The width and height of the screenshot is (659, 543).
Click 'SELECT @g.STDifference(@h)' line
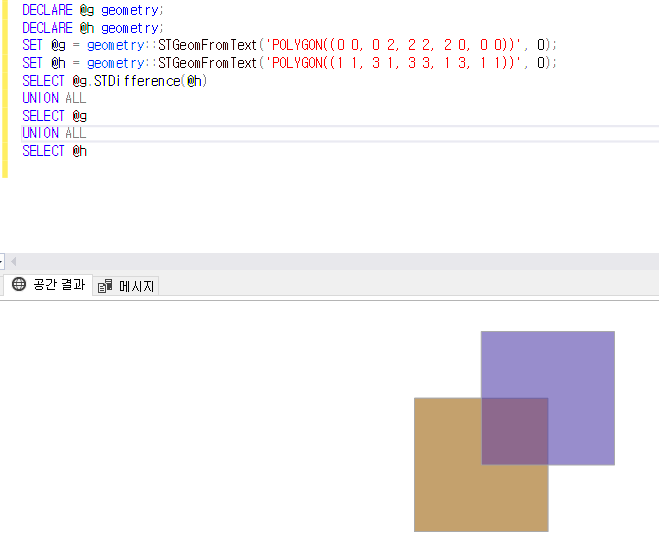[x=115, y=81]
